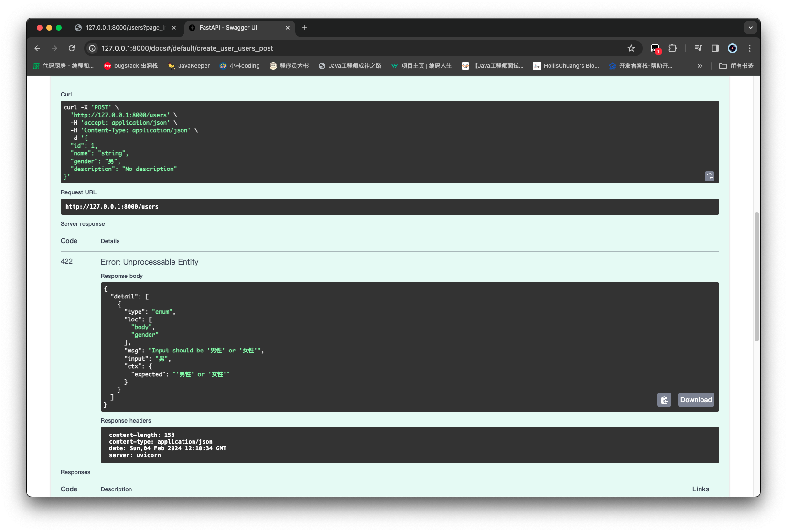787x532 pixels.
Task: Toggle the browser side panel
Action: (x=715, y=48)
